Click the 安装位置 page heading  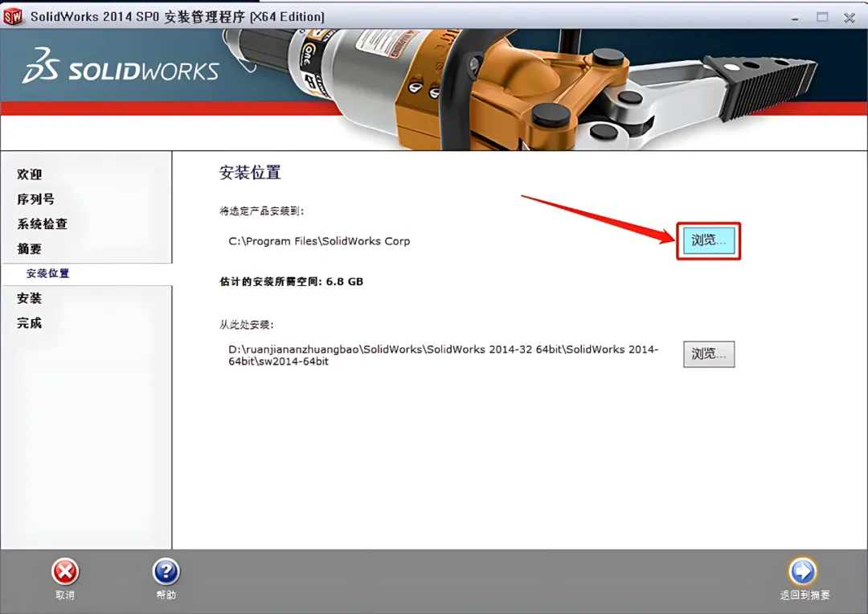250,173
